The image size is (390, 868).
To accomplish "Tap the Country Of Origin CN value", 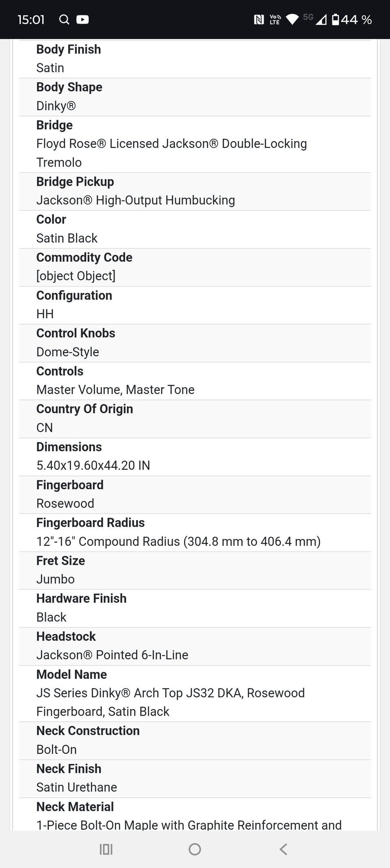I will coord(45,427).
